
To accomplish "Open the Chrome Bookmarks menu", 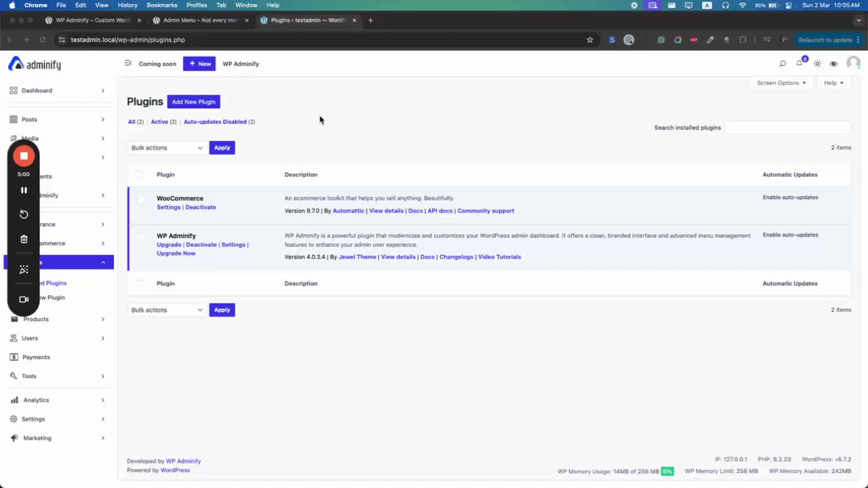I will [162, 5].
